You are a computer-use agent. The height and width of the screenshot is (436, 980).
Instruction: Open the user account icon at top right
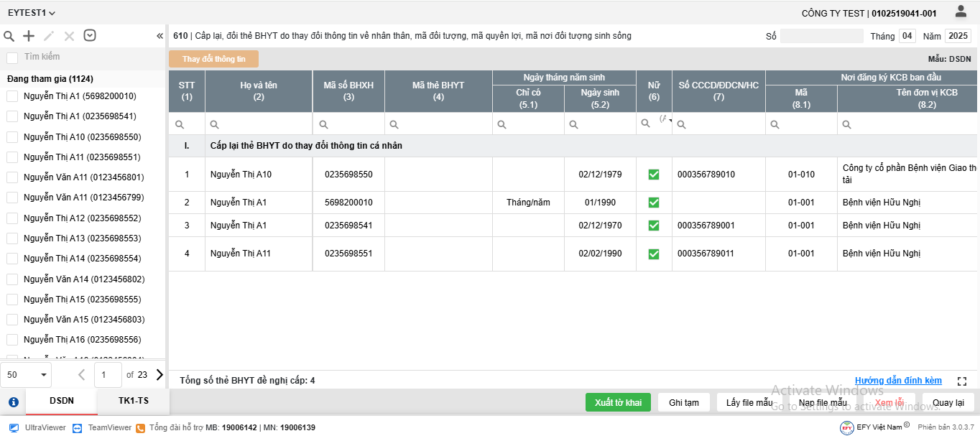(961, 11)
